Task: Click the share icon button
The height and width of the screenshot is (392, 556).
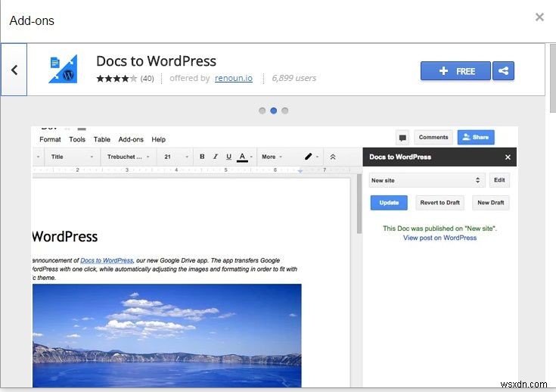Action: (x=503, y=71)
